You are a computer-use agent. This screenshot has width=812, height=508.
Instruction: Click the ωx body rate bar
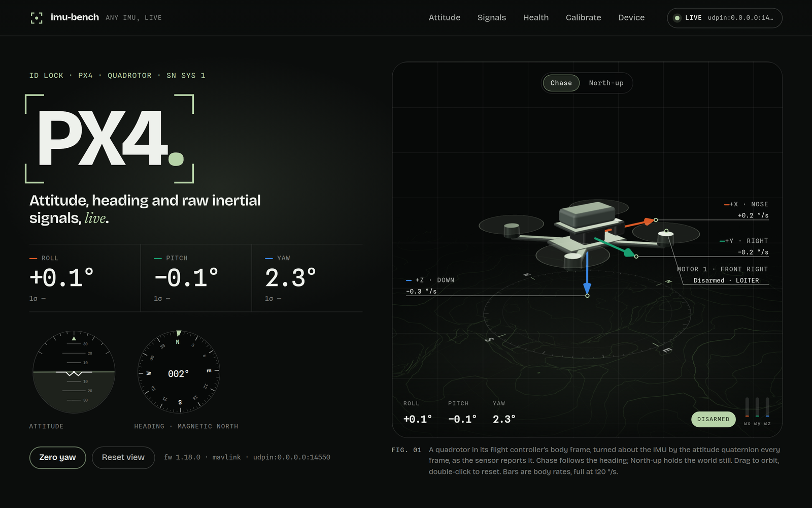[x=747, y=407]
